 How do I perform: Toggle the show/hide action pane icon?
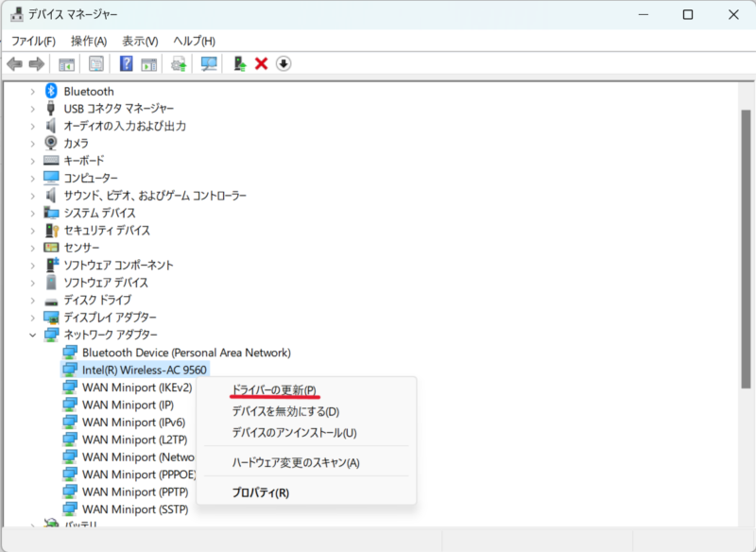[149, 63]
